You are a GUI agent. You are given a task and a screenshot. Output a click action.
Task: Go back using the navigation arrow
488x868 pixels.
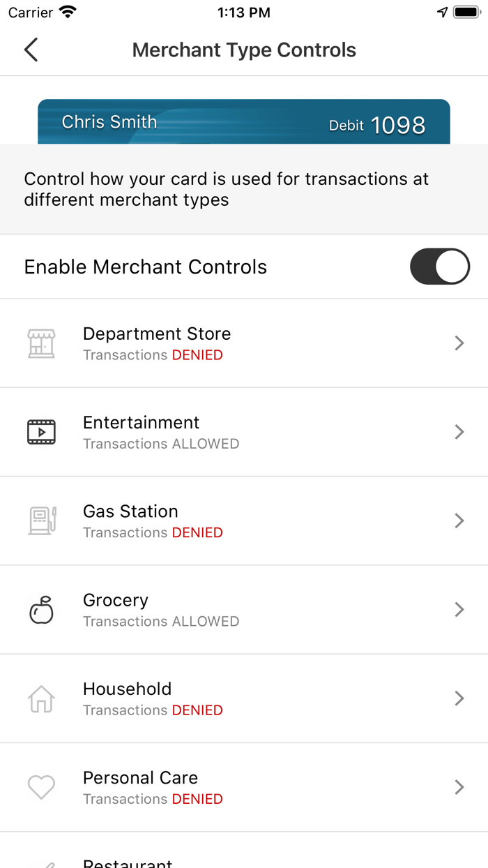point(29,50)
